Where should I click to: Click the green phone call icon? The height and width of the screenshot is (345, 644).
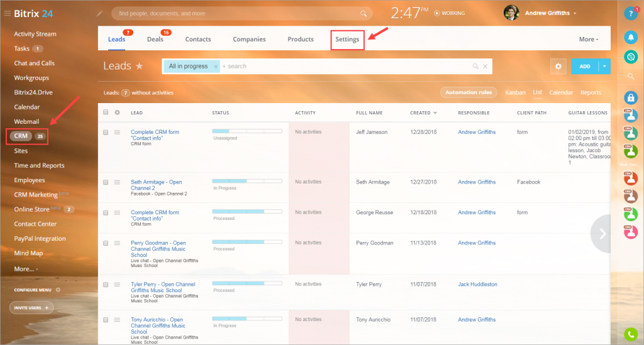[631, 334]
